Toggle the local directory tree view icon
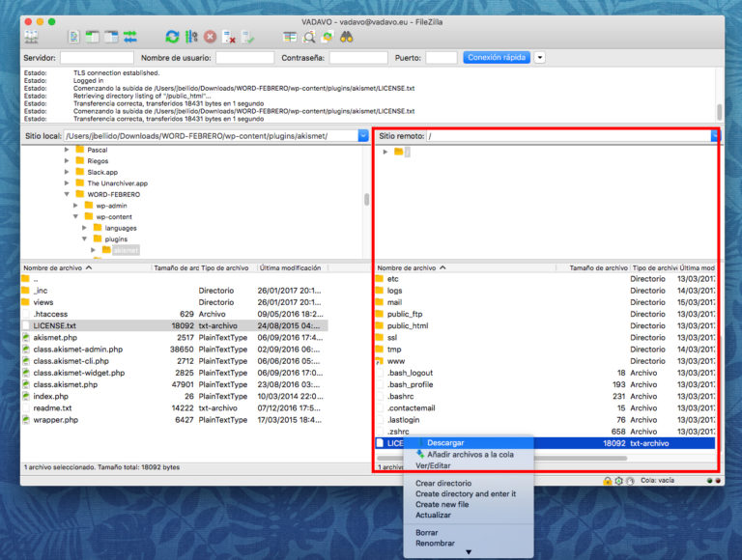The height and width of the screenshot is (560, 742). coord(93,37)
